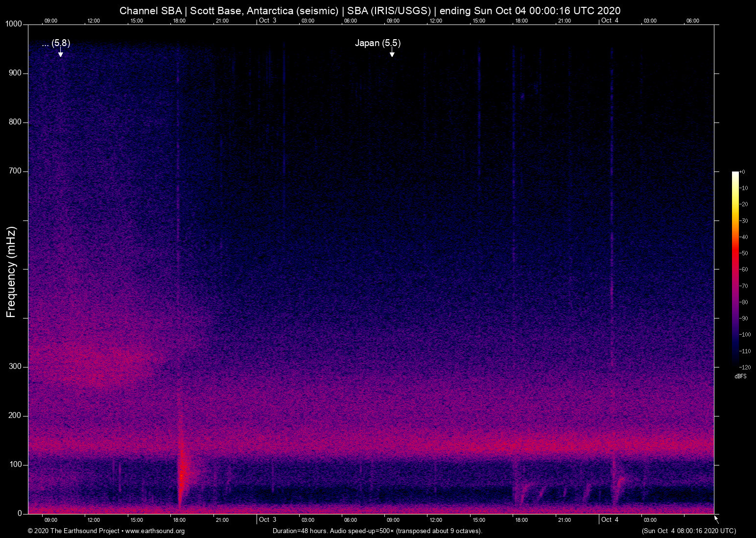Image resolution: width=756 pixels, height=538 pixels.
Task: Click the 0 frequency tick label
Action: tap(20, 513)
